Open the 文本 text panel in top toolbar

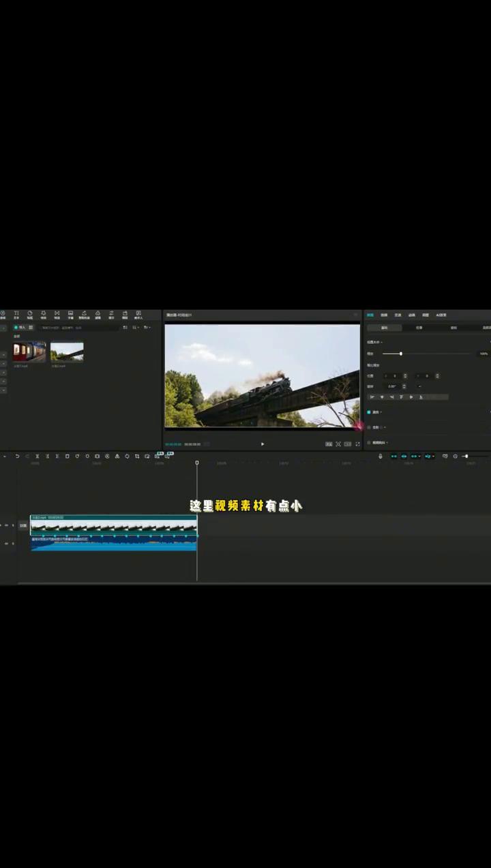(16, 315)
